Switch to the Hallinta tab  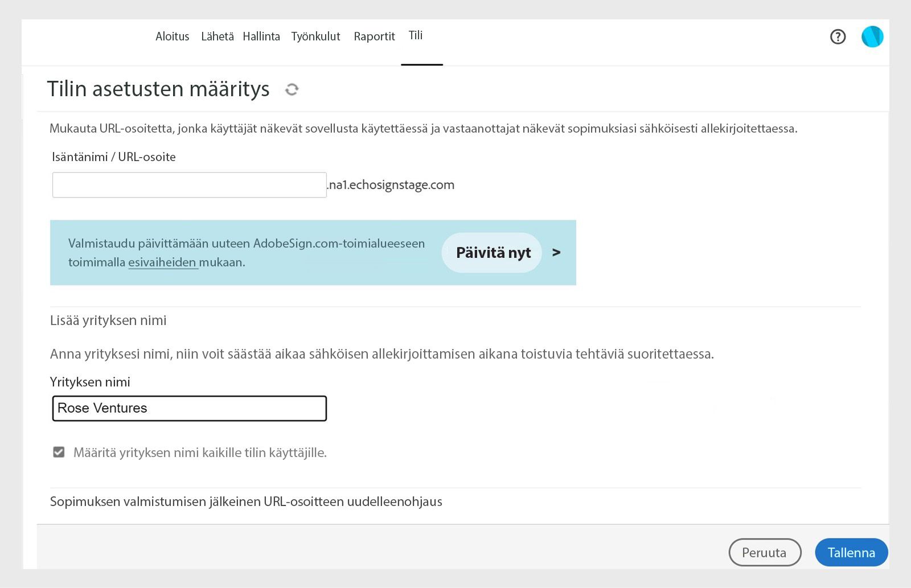point(261,36)
